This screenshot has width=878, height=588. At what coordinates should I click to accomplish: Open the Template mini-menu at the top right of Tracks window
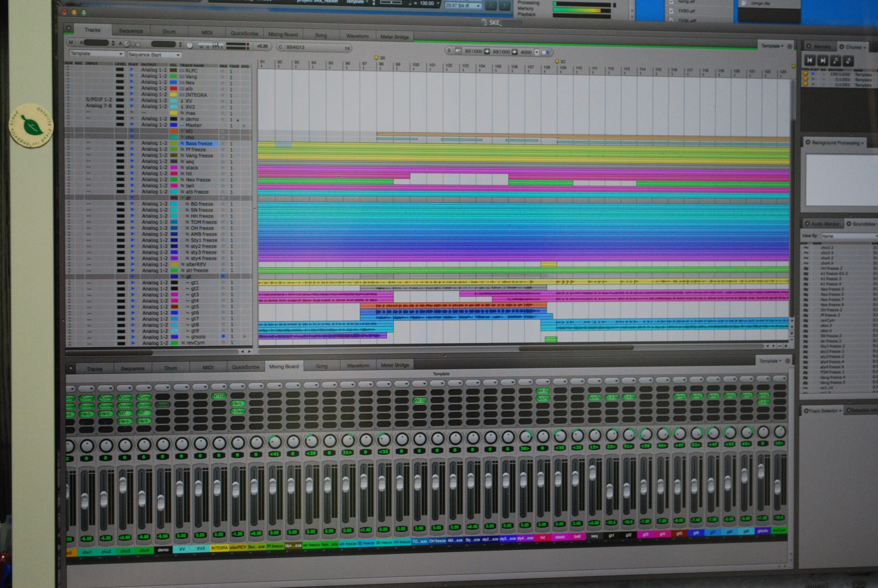click(772, 46)
